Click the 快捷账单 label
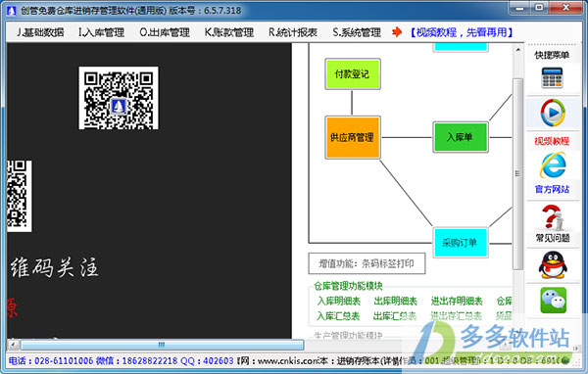This screenshot has height=374, width=588. click(552, 55)
